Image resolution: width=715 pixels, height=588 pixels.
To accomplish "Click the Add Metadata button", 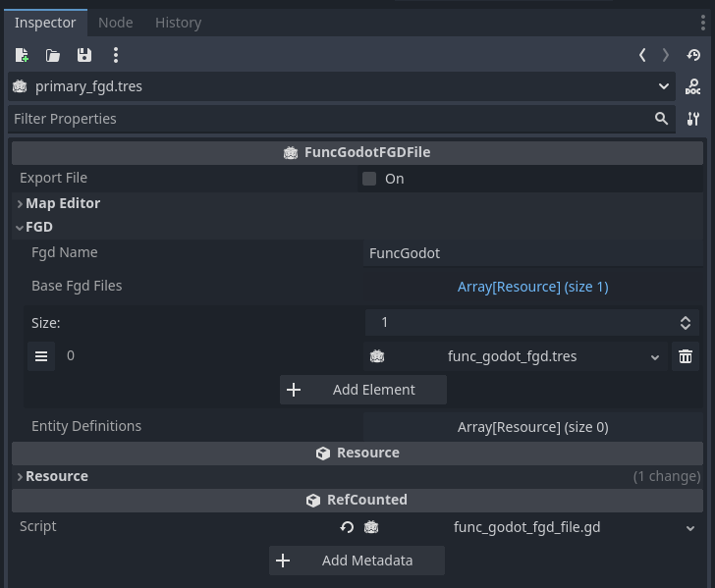I will click(357, 561).
